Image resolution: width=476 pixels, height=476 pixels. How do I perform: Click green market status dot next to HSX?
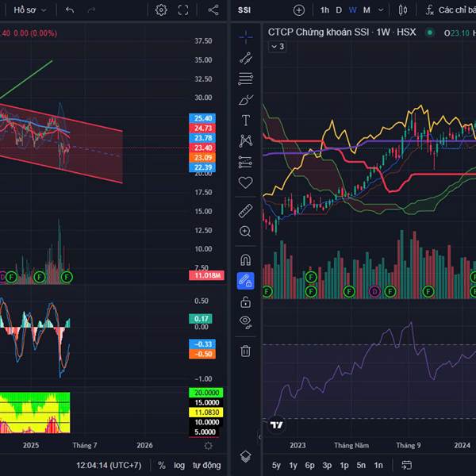click(x=429, y=33)
